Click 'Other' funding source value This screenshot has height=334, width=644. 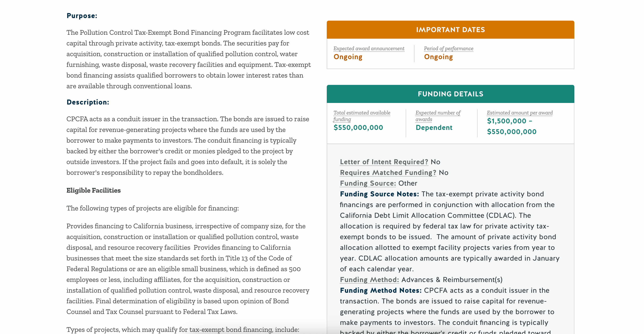click(408, 183)
